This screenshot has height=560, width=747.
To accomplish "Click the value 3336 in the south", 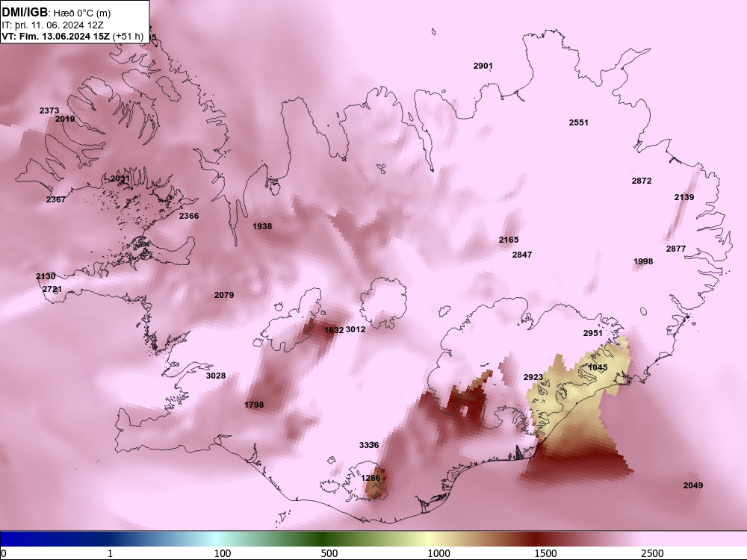I will point(369,445).
